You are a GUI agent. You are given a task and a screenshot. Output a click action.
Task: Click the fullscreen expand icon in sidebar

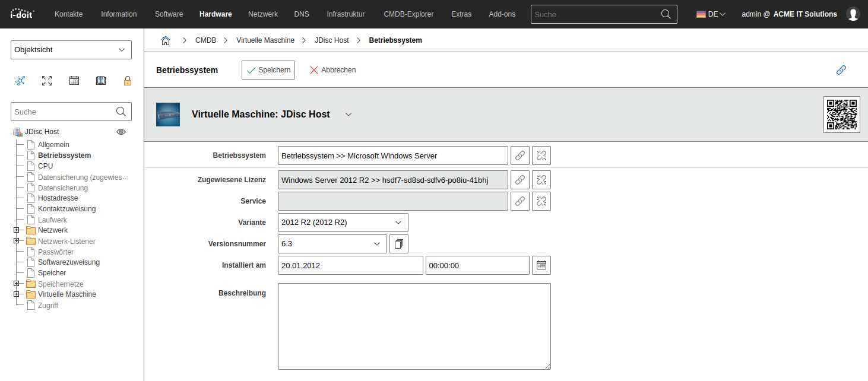click(47, 81)
